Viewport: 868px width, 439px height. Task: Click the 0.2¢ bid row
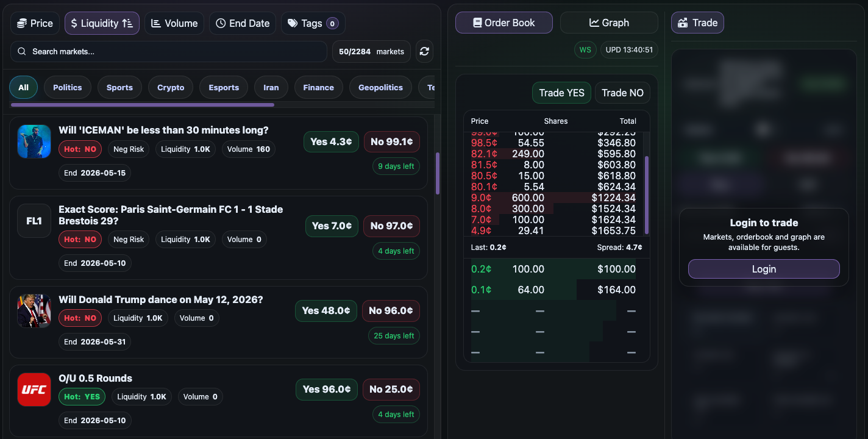coord(553,269)
